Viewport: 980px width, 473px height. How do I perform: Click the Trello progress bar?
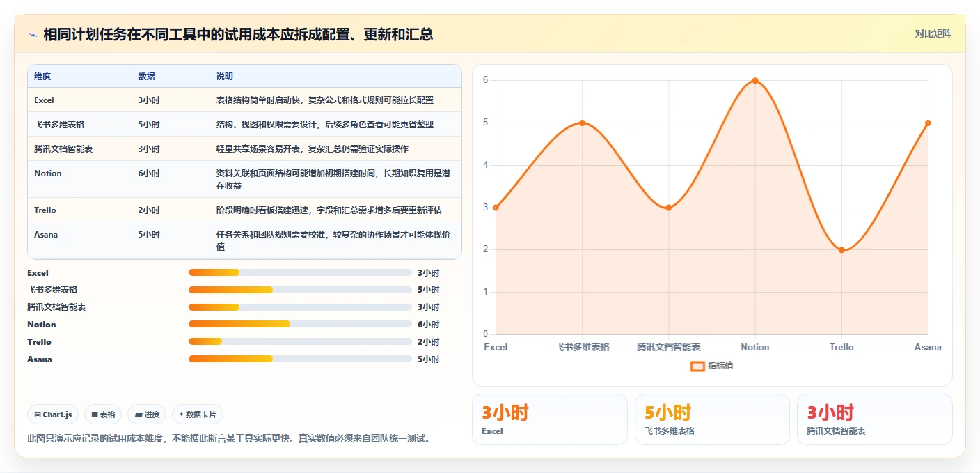click(x=300, y=341)
